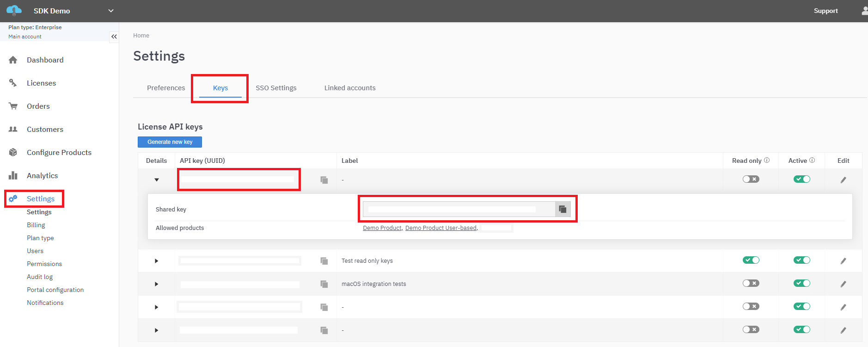Click the Active column info icon
The width and height of the screenshot is (868, 347).
[x=812, y=161]
